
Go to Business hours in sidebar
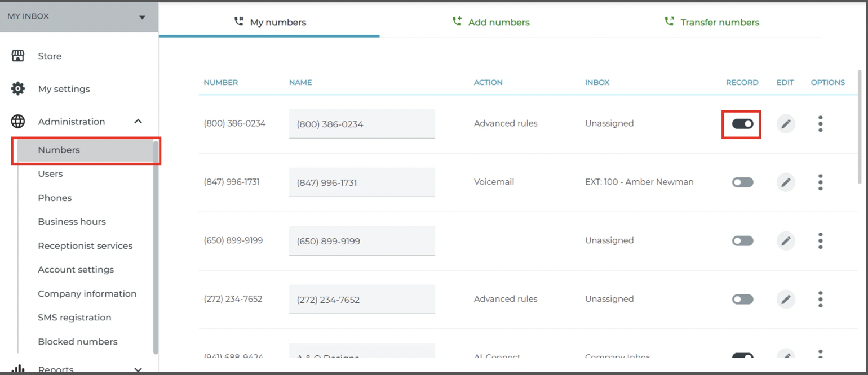pyautogui.click(x=72, y=222)
